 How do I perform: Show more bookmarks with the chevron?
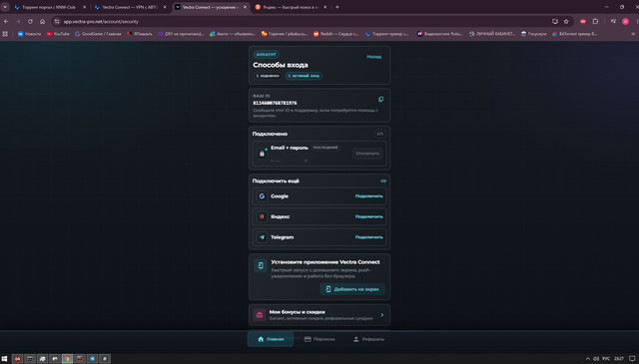[633, 34]
